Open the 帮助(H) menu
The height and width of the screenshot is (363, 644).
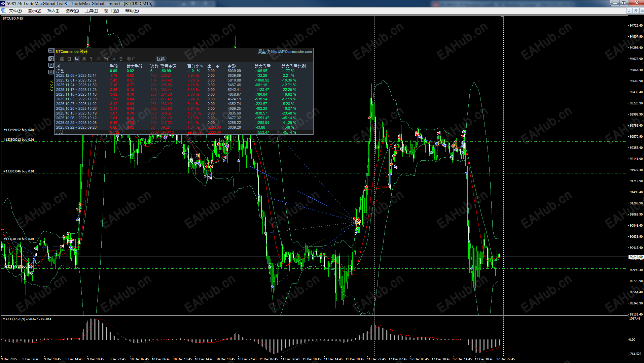pyautogui.click(x=131, y=10)
